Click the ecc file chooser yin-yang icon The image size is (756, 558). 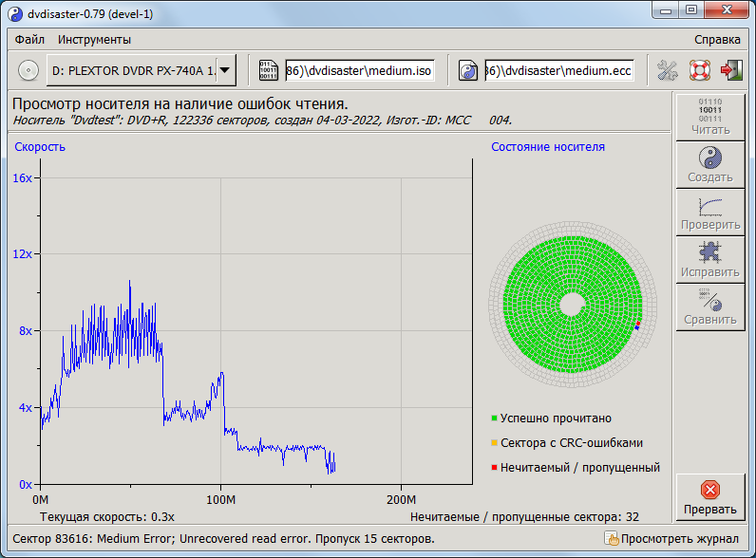[x=468, y=70]
